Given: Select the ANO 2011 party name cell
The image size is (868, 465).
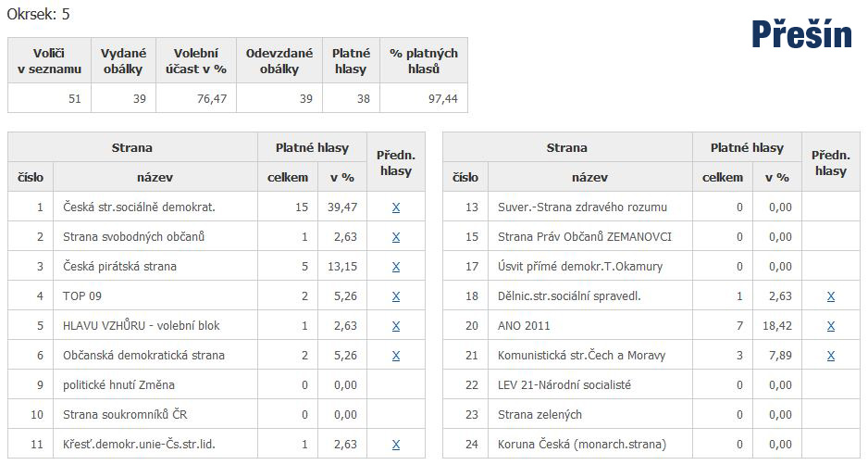Looking at the screenshot, I should tap(590, 325).
